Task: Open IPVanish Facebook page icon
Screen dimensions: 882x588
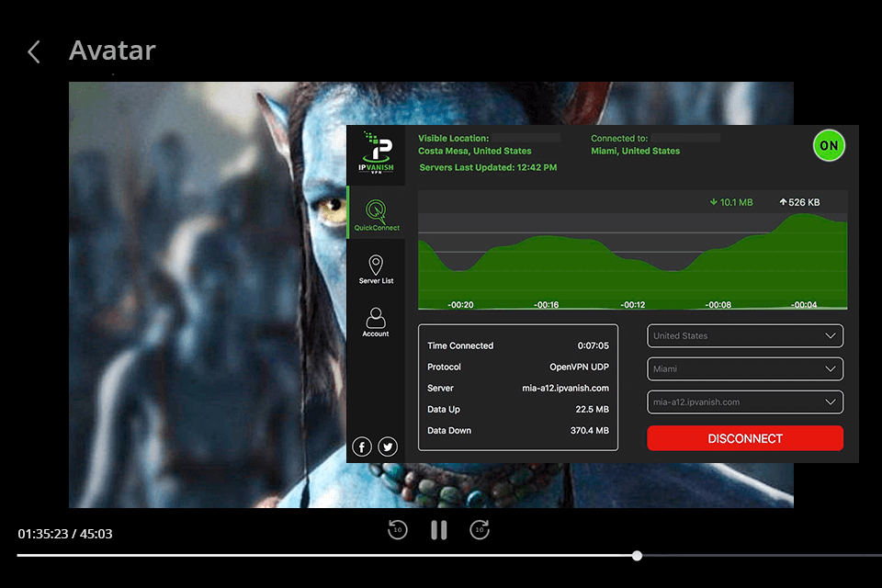Action: tap(362, 447)
